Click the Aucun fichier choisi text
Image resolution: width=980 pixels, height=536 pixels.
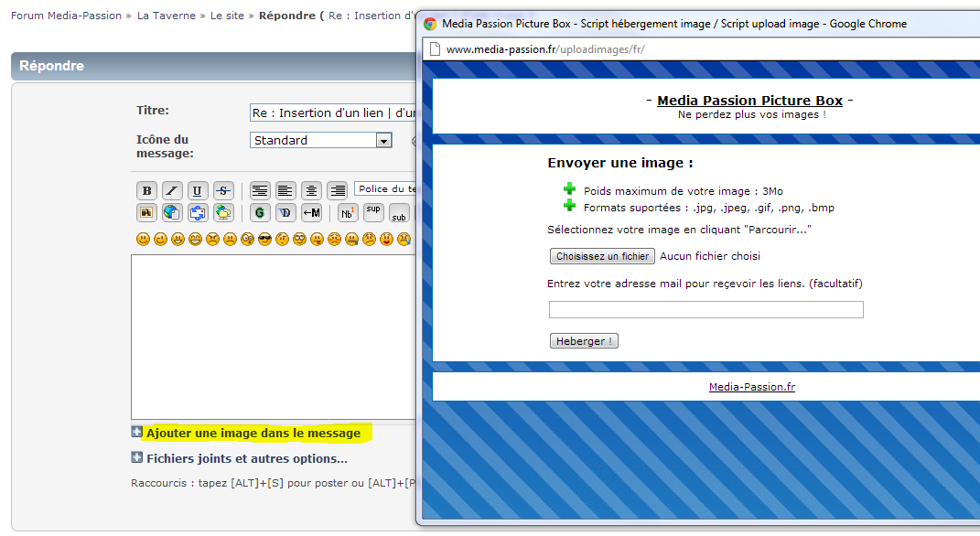710,256
